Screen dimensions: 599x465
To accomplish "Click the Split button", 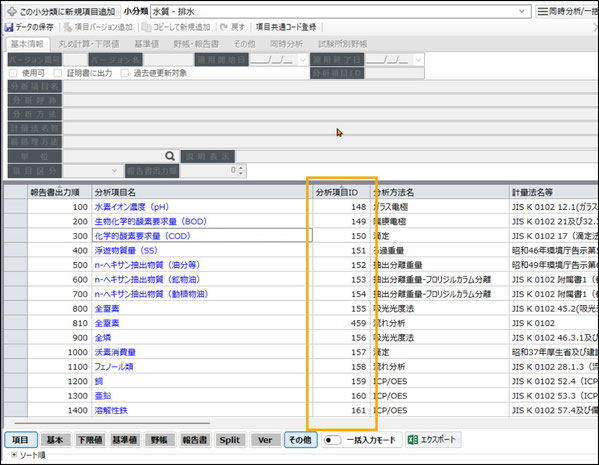I will 230,440.
